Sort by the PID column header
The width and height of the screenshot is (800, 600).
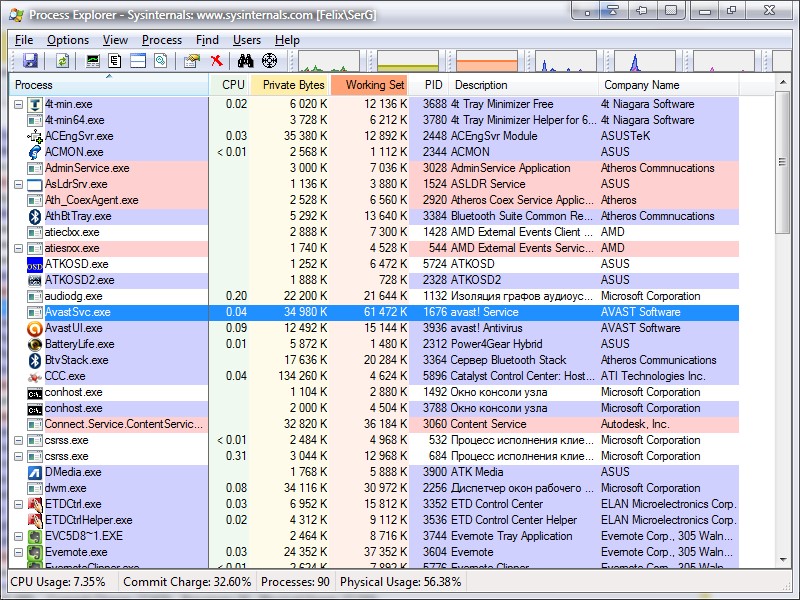tap(430, 85)
